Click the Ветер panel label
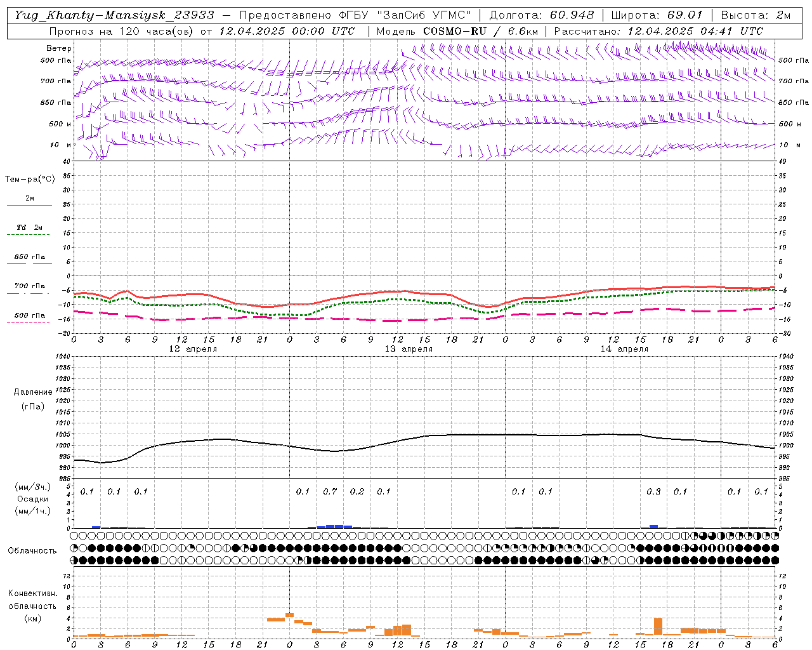 (x=59, y=48)
